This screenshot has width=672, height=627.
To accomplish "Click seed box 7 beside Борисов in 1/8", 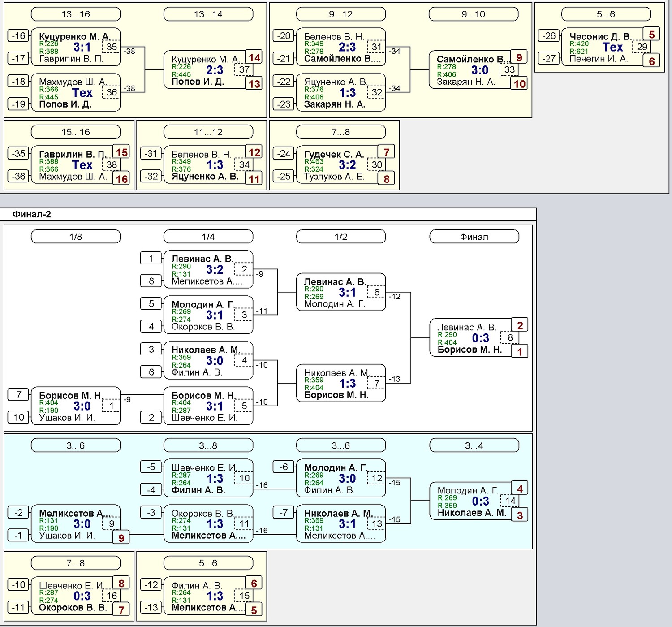I will pyautogui.click(x=18, y=394).
